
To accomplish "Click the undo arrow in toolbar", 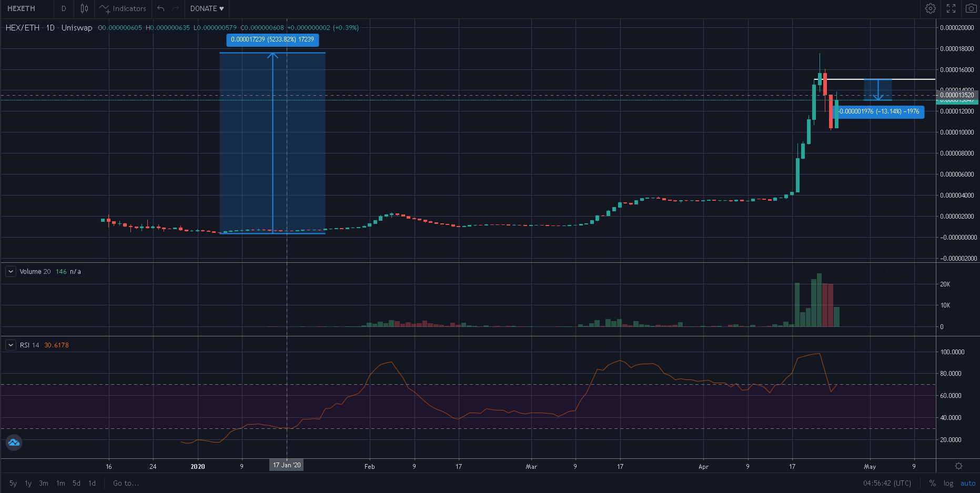I will pyautogui.click(x=161, y=8).
